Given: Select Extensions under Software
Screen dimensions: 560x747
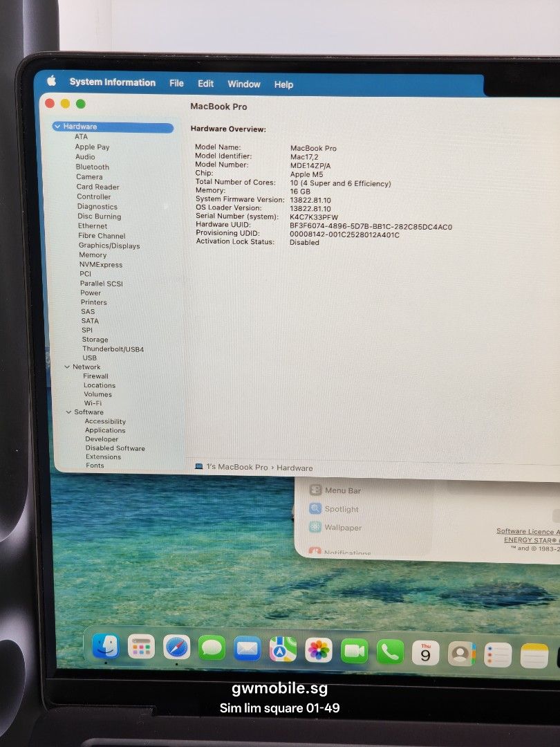Looking at the screenshot, I should click(103, 457).
